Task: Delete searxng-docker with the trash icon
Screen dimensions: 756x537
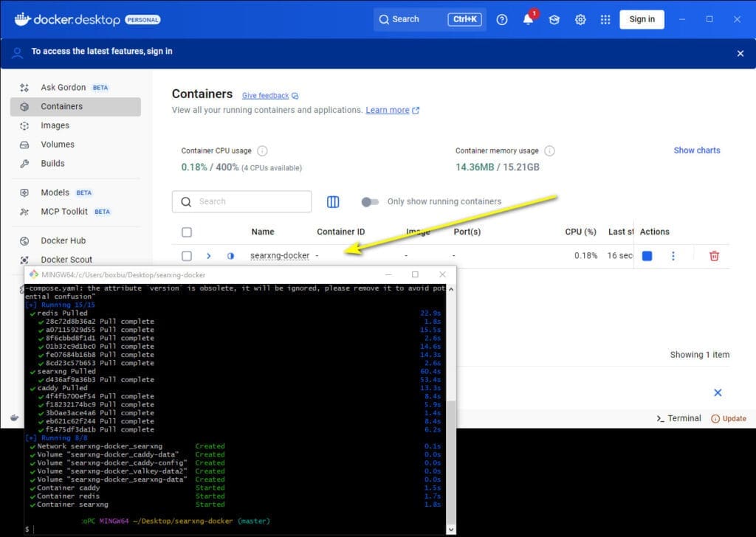Action: pos(714,256)
